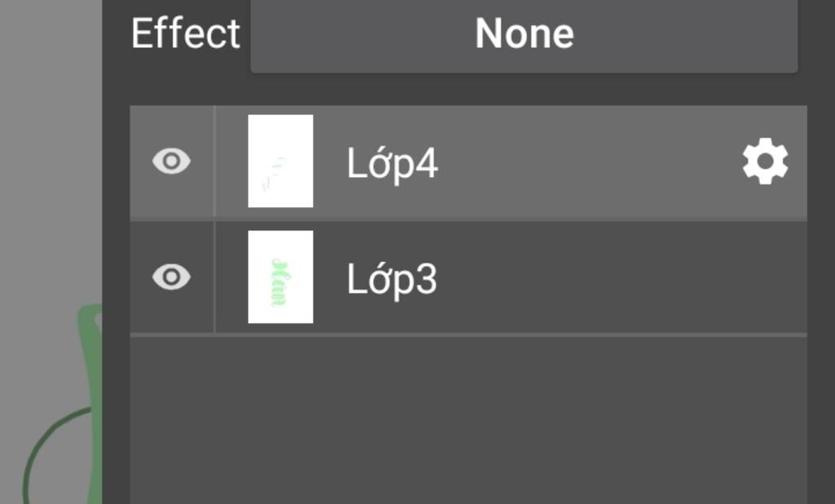Click dark panel margin left of Effect label
The image size is (835, 504).
(115, 34)
